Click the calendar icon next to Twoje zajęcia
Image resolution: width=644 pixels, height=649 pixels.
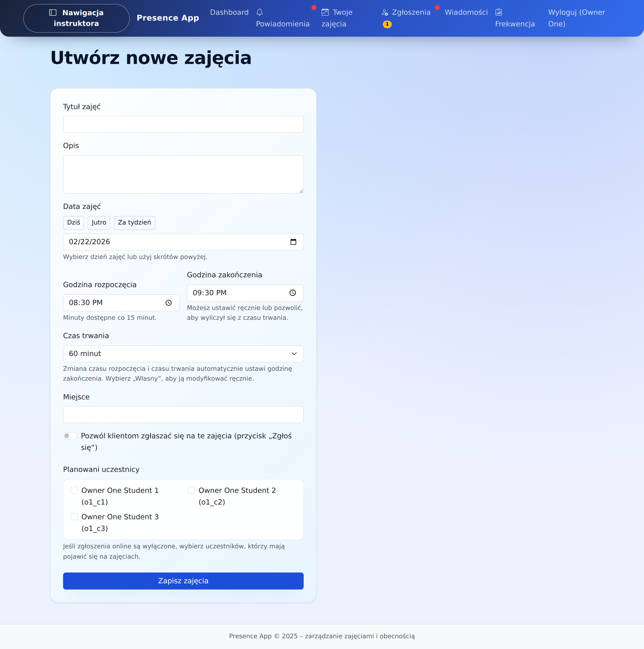point(325,13)
